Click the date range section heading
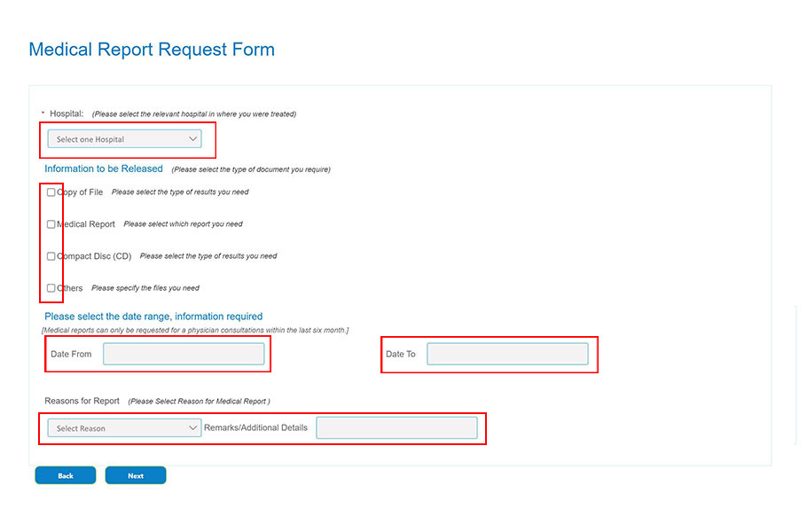The image size is (807, 532). click(x=155, y=317)
